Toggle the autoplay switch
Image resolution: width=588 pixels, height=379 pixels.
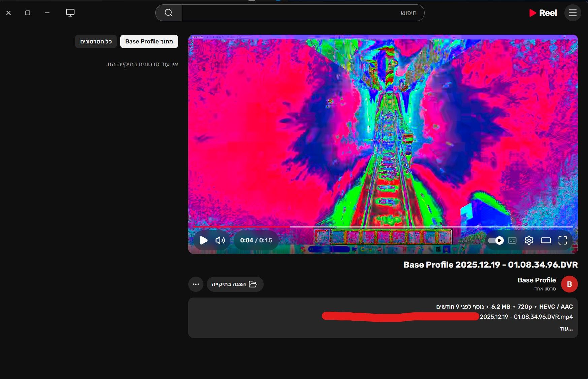(496, 240)
